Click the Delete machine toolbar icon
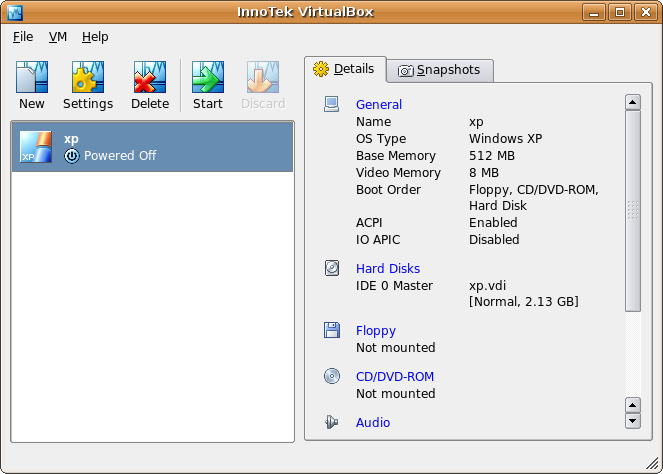Image resolution: width=663 pixels, height=474 pixels. coord(150,77)
